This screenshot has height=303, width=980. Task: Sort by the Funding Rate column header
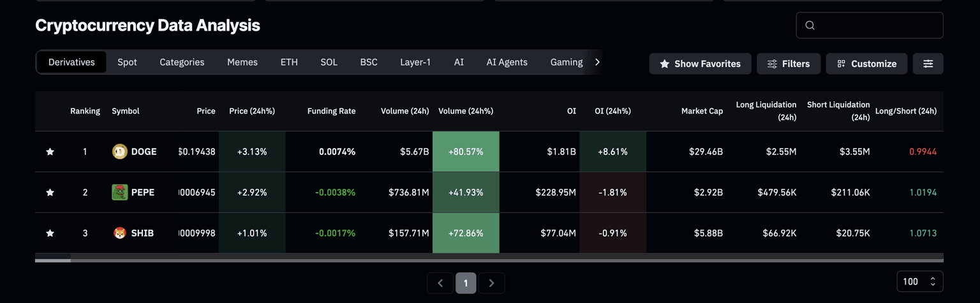tap(331, 111)
